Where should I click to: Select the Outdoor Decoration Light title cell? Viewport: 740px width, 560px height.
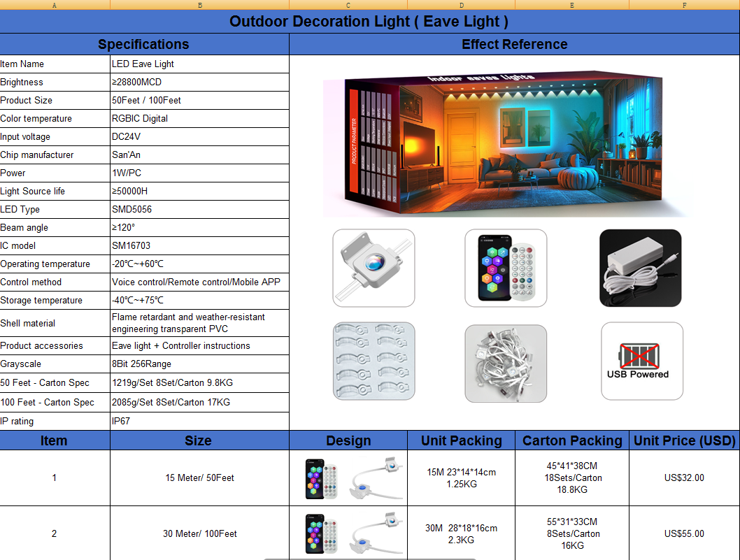(370, 22)
